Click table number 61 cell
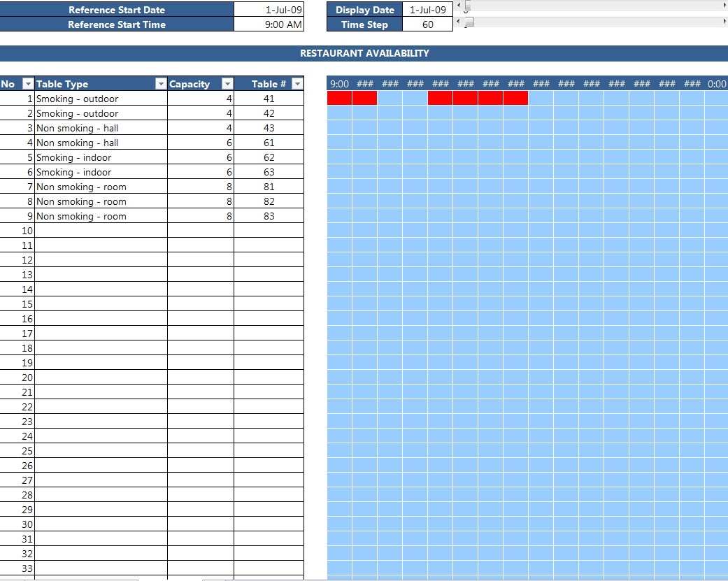This screenshot has height=581, width=728. pos(269,143)
